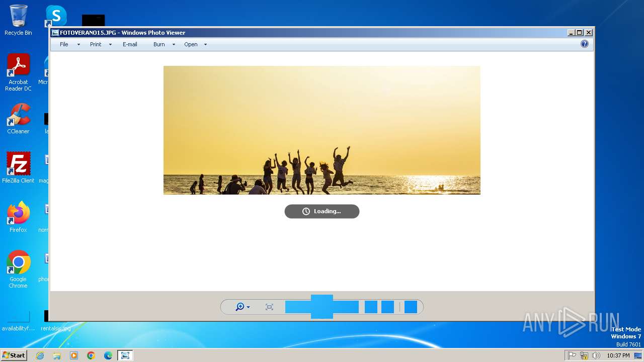
Task: Select the Firefox desktop shortcut
Action: pos(18,217)
